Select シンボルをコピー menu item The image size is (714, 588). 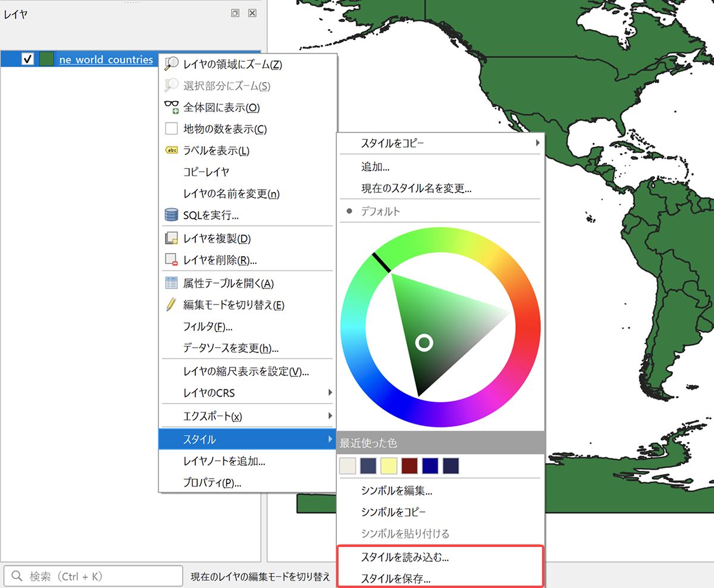(393, 512)
